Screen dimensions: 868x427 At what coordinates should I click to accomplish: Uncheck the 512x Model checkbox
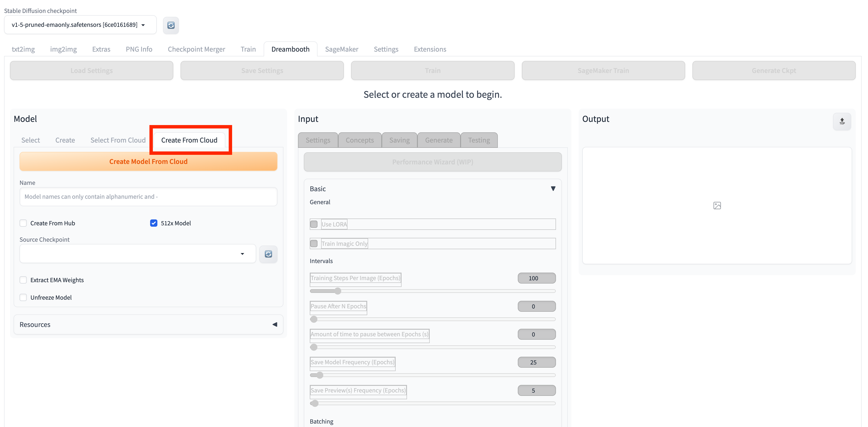coord(154,223)
